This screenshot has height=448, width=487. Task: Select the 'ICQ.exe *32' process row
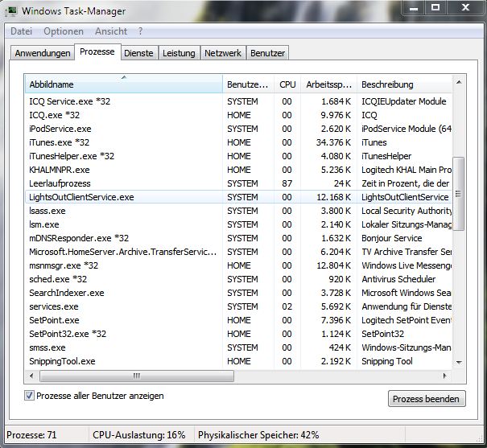coord(238,115)
